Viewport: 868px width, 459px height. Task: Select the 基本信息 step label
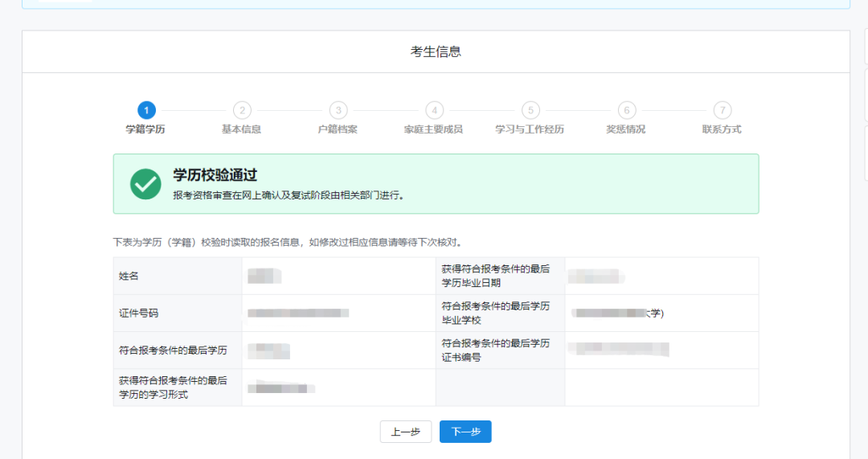[241, 129]
